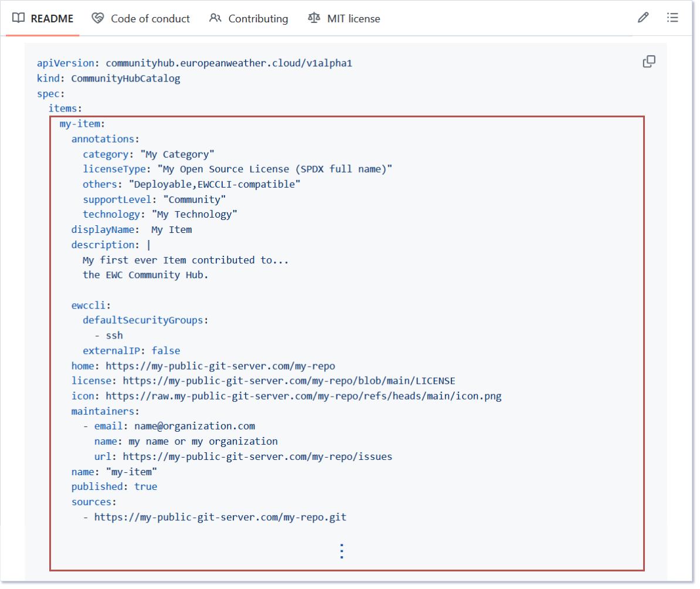This screenshot has height=589, width=700.
Task: Click the description key
Action: click(x=103, y=245)
